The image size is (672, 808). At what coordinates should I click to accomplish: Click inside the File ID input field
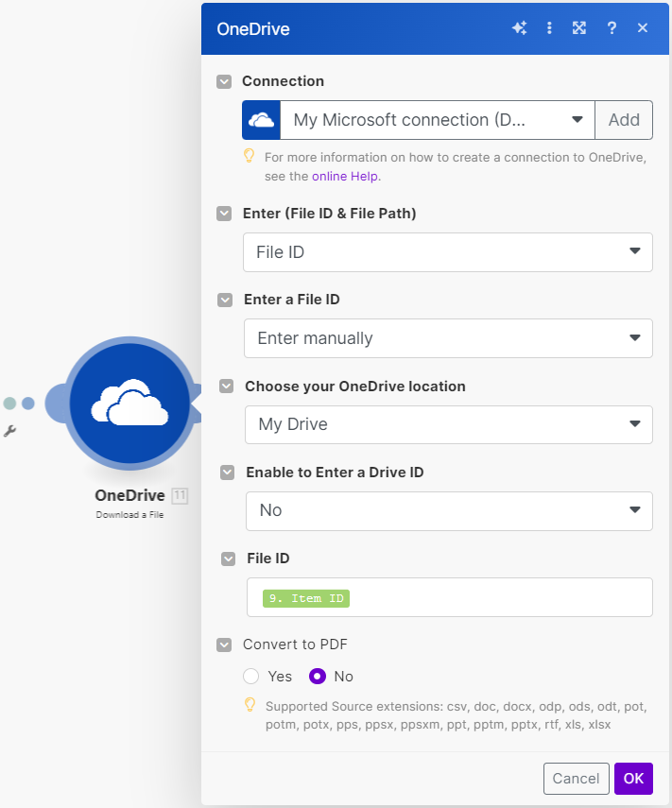(x=449, y=597)
